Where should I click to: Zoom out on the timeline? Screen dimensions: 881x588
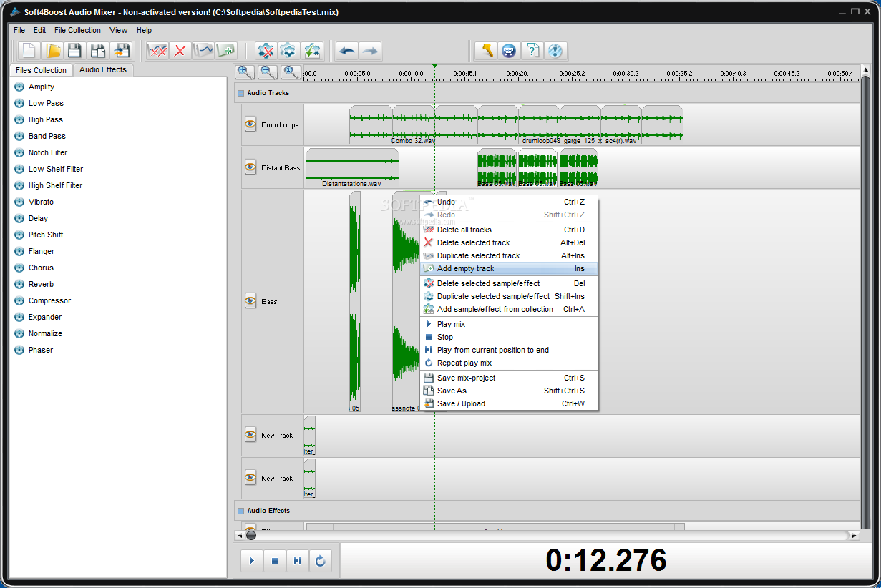pyautogui.click(x=268, y=72)
